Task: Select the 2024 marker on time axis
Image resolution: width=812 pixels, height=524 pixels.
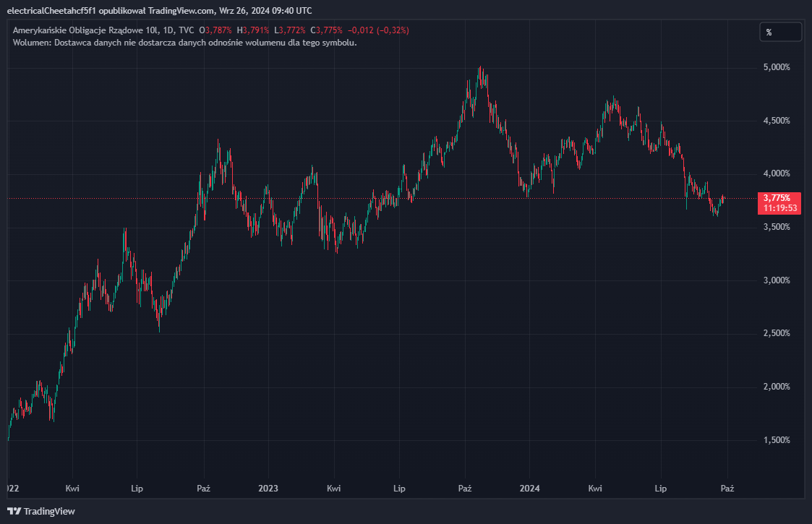Action: (530, 489)
